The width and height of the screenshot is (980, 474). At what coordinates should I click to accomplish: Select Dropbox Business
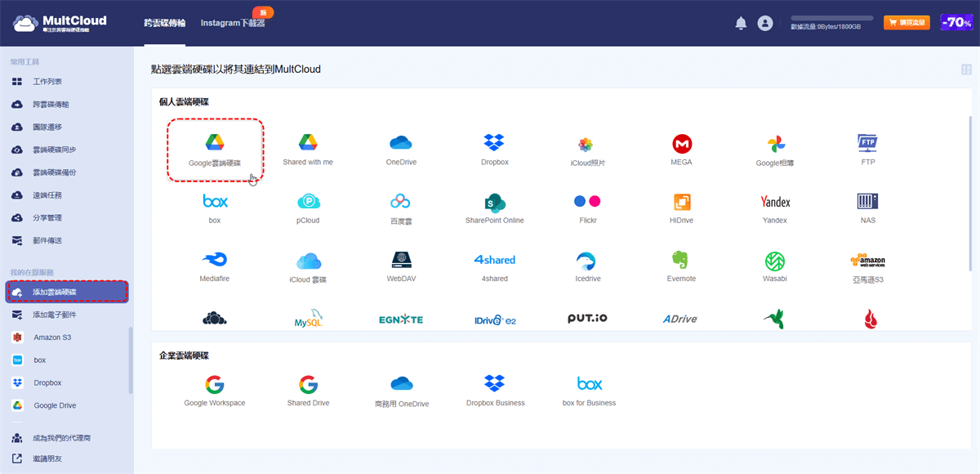[x=495, y=391]
